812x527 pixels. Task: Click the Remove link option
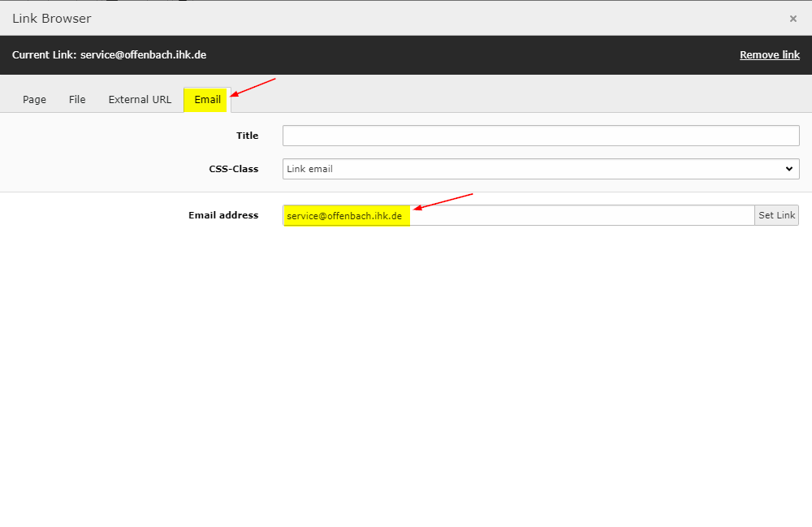pos(769,55)
